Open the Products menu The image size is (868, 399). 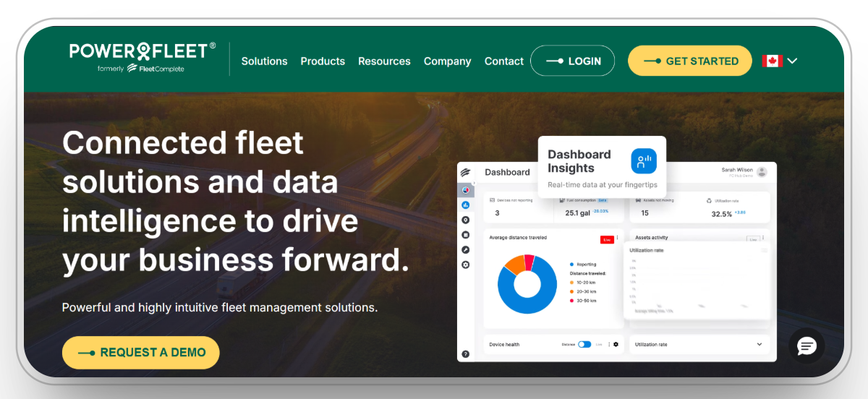323,61
